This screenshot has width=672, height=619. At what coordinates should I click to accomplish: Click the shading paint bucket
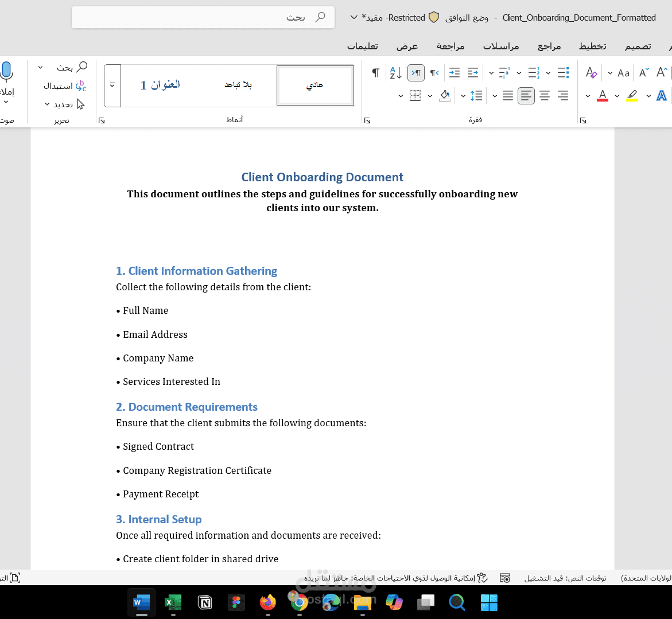click(445, 96)
